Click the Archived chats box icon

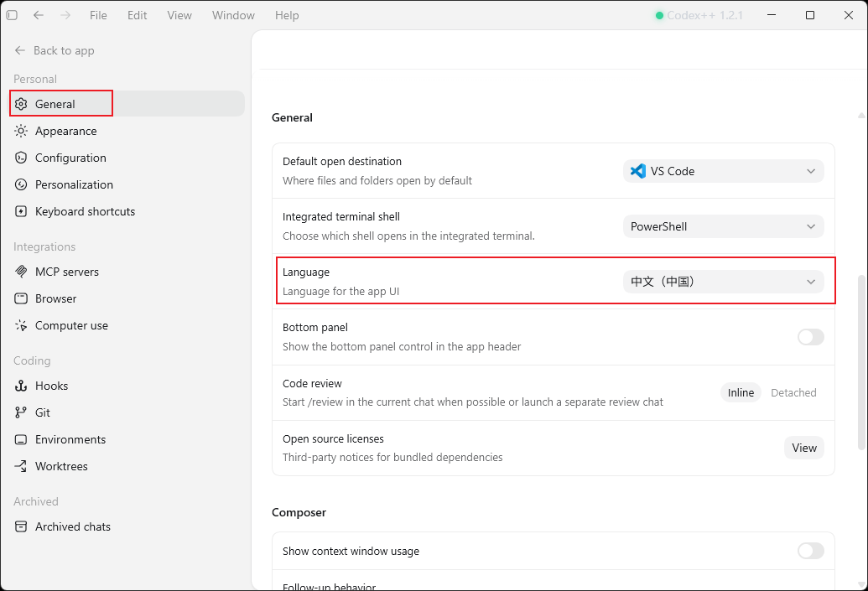point(21,526)
